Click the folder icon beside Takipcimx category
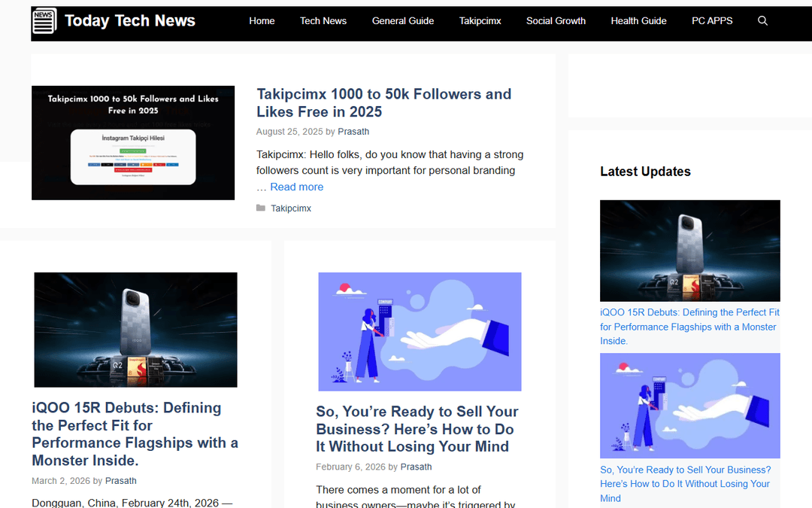 tap(260, 208)
